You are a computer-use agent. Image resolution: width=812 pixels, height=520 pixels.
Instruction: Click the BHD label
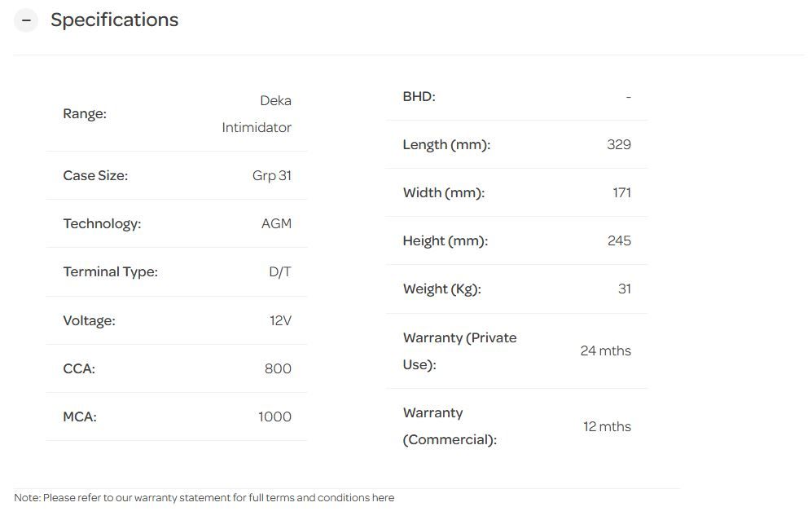pos(419,96)
